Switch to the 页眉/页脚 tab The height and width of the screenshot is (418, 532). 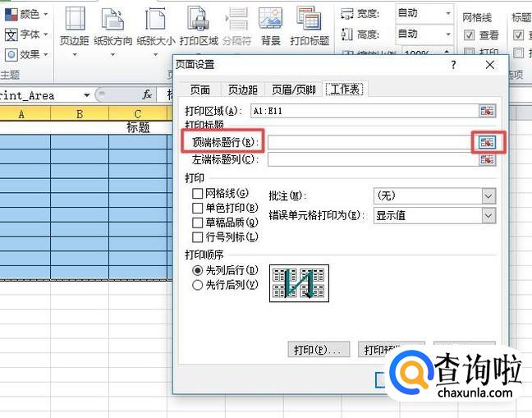click(x=294, y=90)
